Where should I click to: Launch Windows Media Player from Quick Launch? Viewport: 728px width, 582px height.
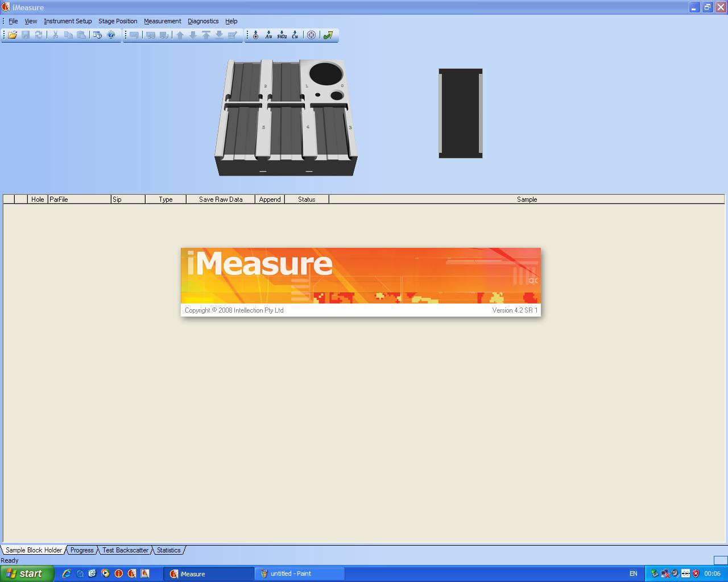coord(105,573)
